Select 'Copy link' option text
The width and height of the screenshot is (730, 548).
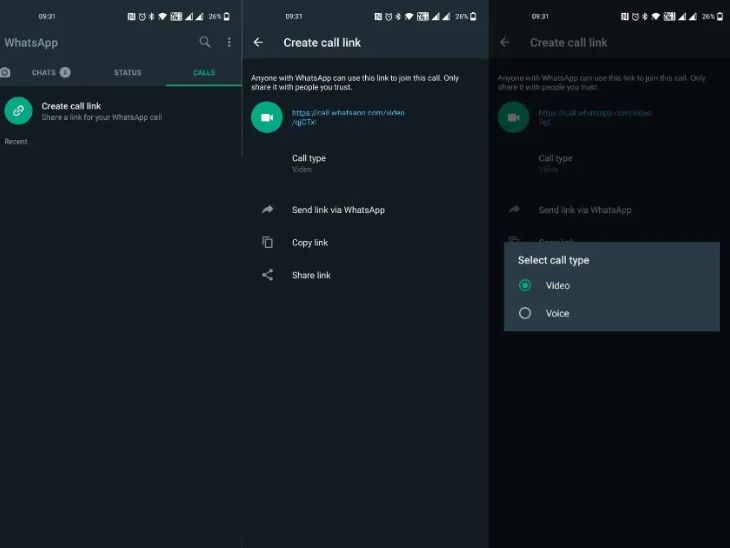coord(310,243)
